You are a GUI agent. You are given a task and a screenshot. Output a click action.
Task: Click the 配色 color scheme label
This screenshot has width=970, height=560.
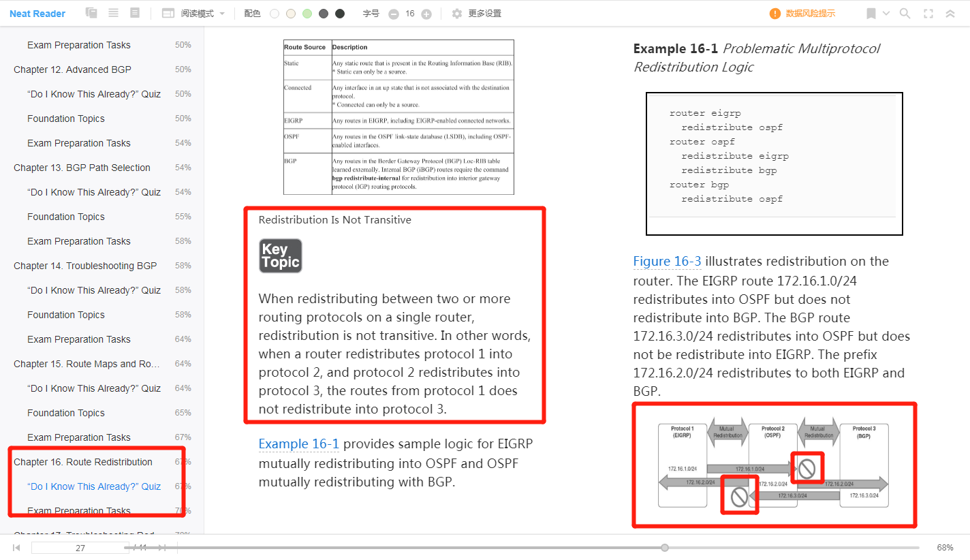[x=252, y=14]
